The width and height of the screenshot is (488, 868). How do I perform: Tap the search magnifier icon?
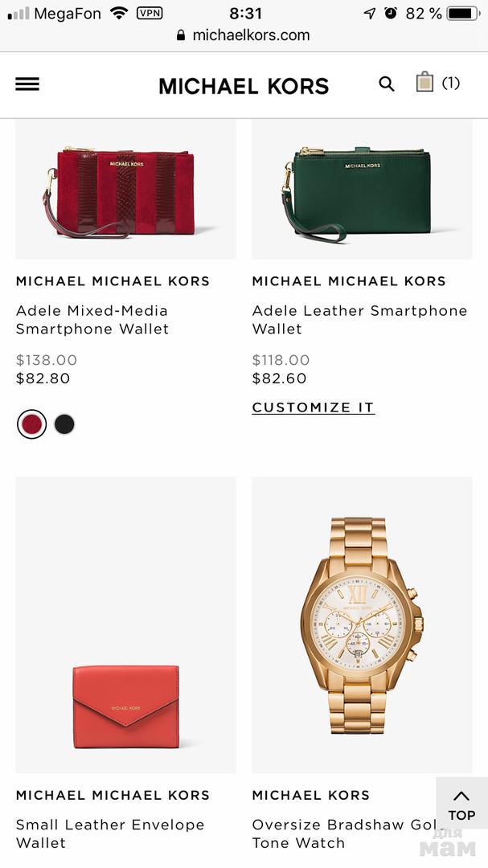tap(387, 84)
